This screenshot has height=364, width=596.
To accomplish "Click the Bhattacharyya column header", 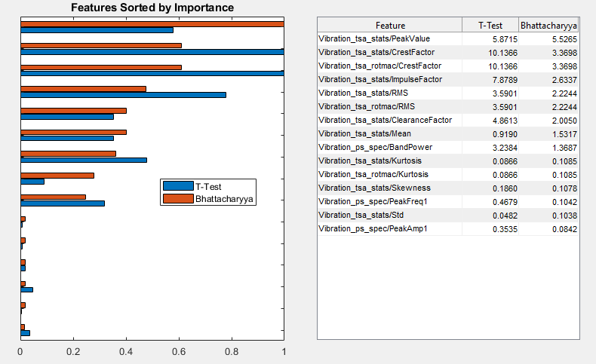I will pyautogui.click(x=549, y=25).
